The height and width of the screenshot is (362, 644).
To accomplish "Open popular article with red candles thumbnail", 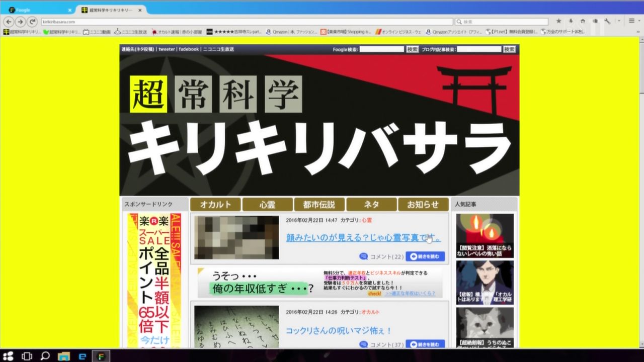I will [x=485, y=236].
